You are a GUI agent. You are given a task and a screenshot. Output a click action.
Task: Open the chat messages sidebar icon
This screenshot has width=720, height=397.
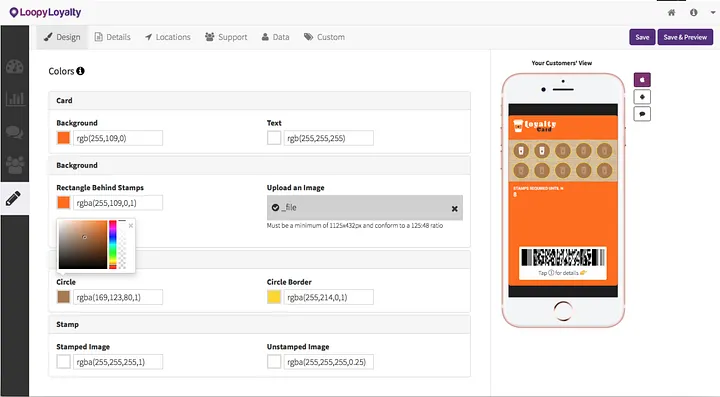(x=15, y=132)
